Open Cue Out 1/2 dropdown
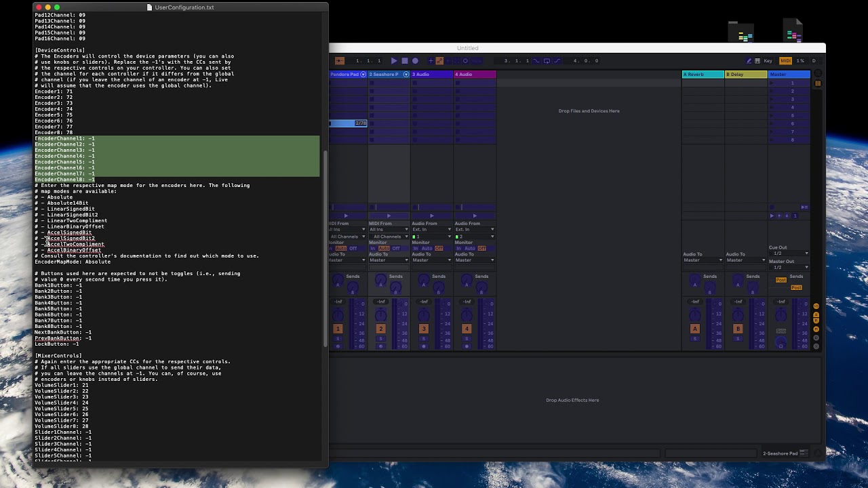The image size is (868, 488). pos(789,253)
